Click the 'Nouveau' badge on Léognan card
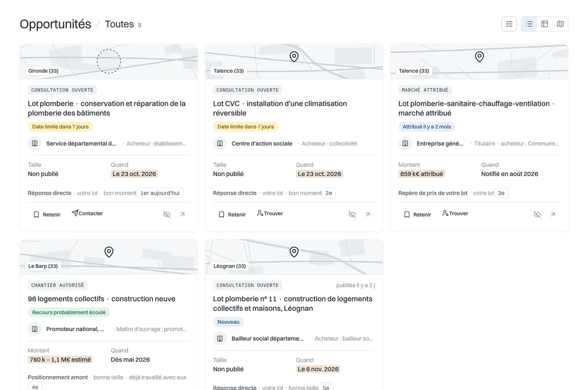Viewport: 588px width, 390px height. tap(228, 322)
